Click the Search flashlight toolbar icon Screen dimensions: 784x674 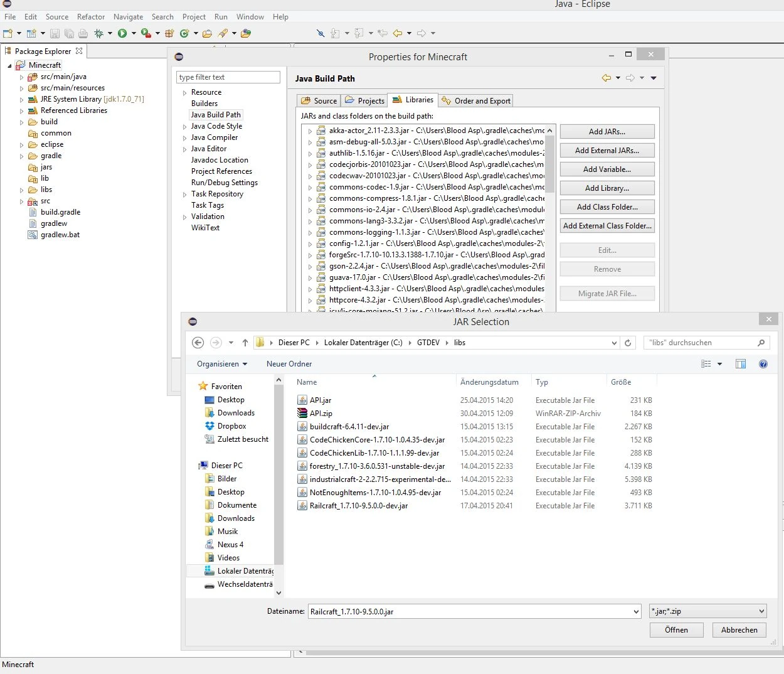(223, 33)
